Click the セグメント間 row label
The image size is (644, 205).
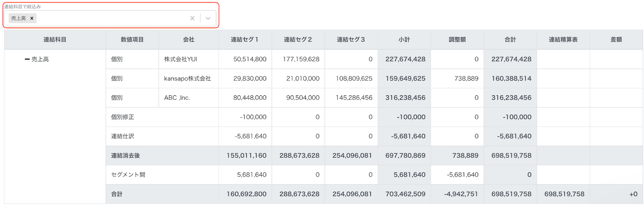128,175
